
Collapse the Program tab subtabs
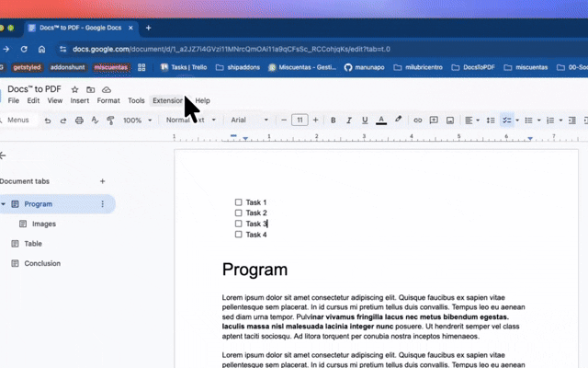[4, 204]
